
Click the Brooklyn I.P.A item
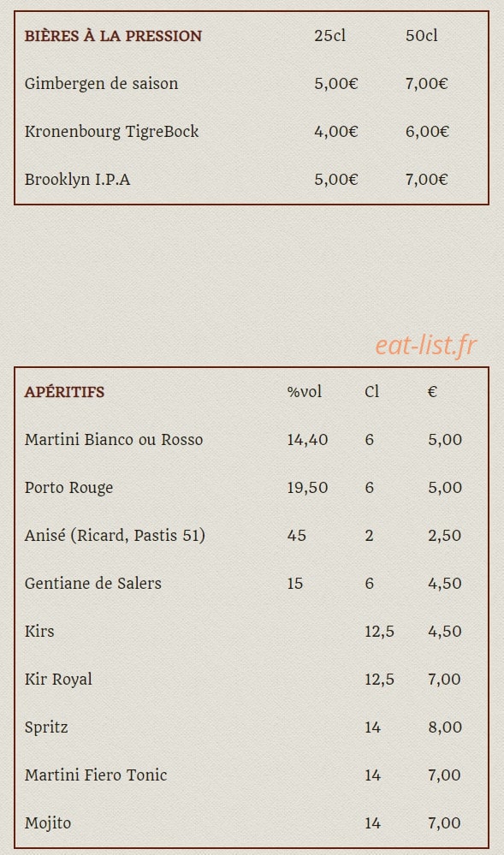pyautogui.click(x=78, y=180)
